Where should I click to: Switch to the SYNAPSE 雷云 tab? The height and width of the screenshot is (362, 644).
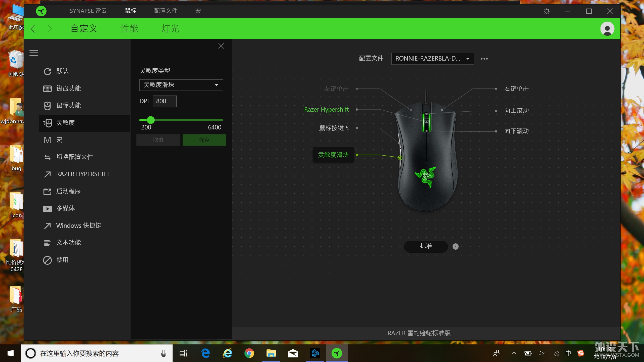pyautogui.click(x=88, y=11)
